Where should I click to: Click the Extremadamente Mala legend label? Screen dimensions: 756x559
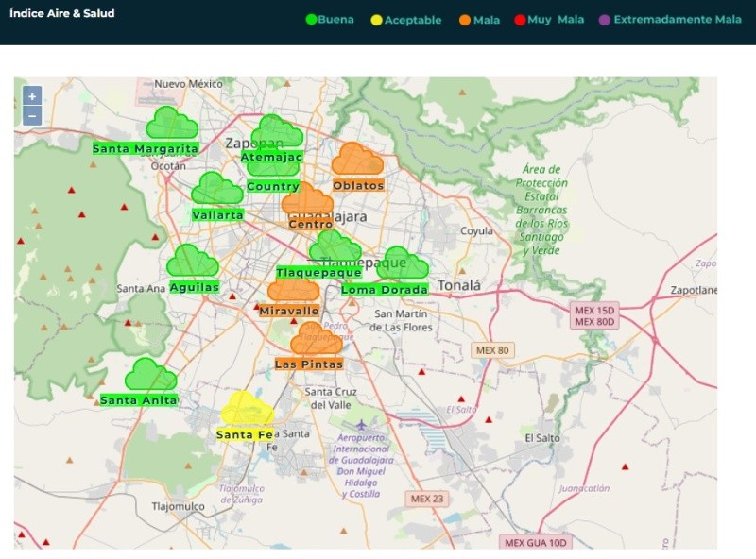tap(677, 20)
